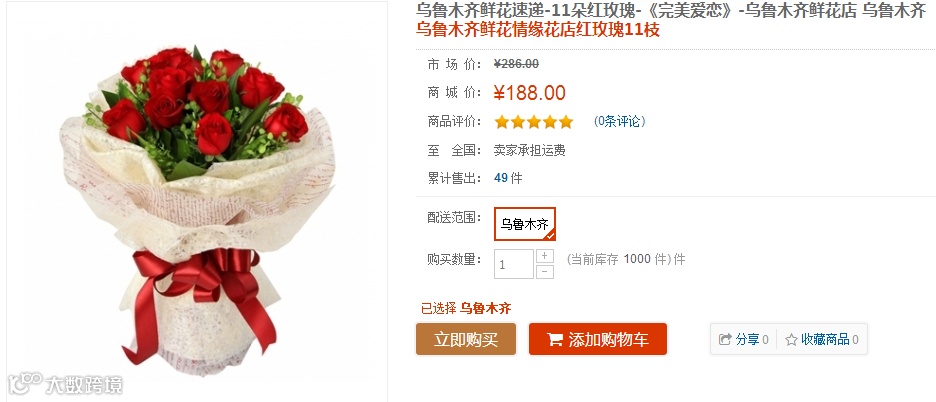Click the first gold rating star
The height and width of the screenshot is (402, 936).
click(x=501, y=122)
